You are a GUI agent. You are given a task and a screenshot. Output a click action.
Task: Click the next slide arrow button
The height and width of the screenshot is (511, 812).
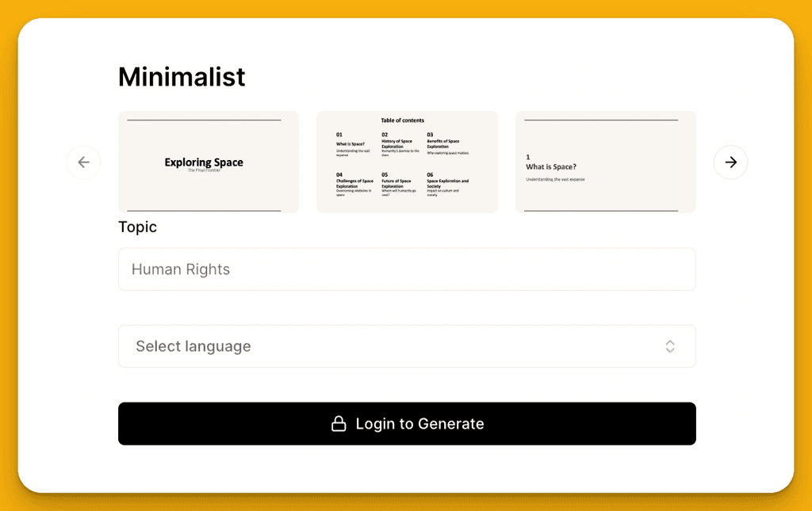pos(730,162)
